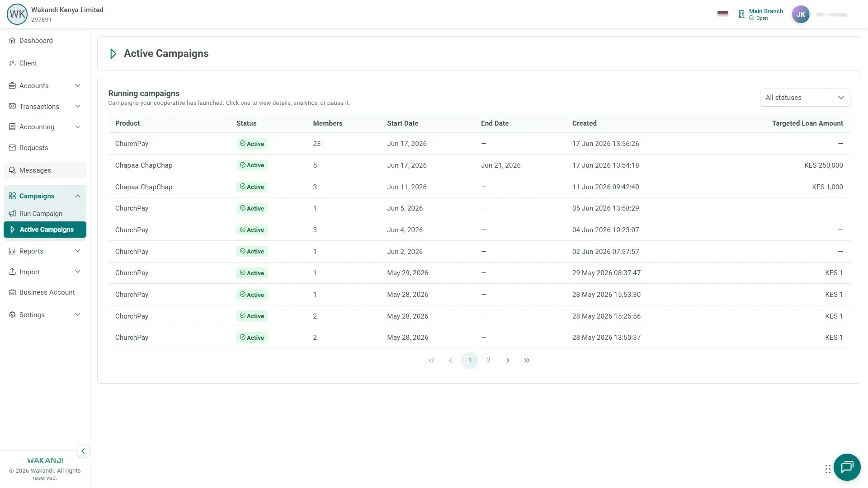Select page 1 in pagination
868x488 pixels.
[470, 361]
